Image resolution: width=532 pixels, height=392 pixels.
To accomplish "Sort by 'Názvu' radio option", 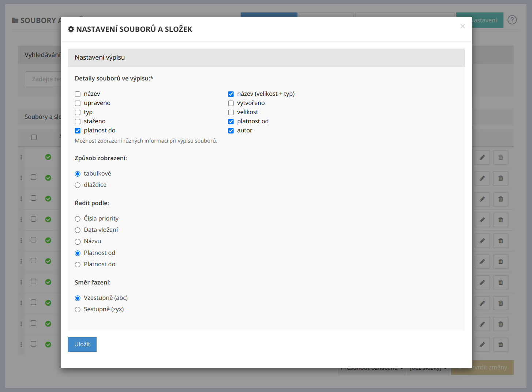I will [x=78, y=242].
